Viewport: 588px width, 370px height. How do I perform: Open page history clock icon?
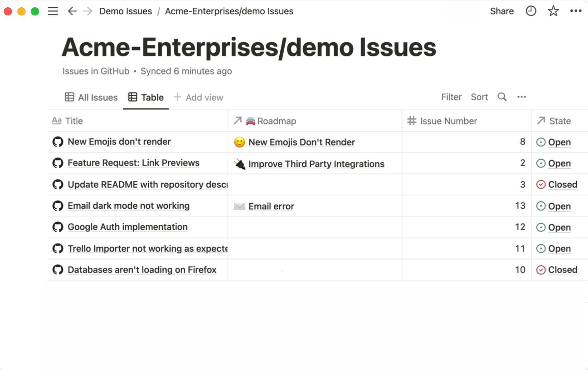pyautogui.click(x=531, y=11)
